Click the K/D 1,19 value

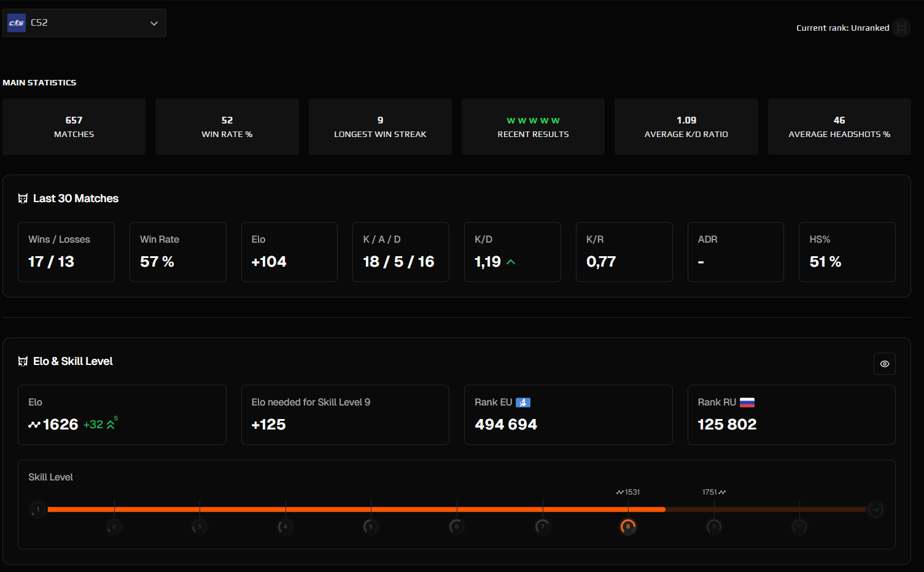(x=488, y=262)
